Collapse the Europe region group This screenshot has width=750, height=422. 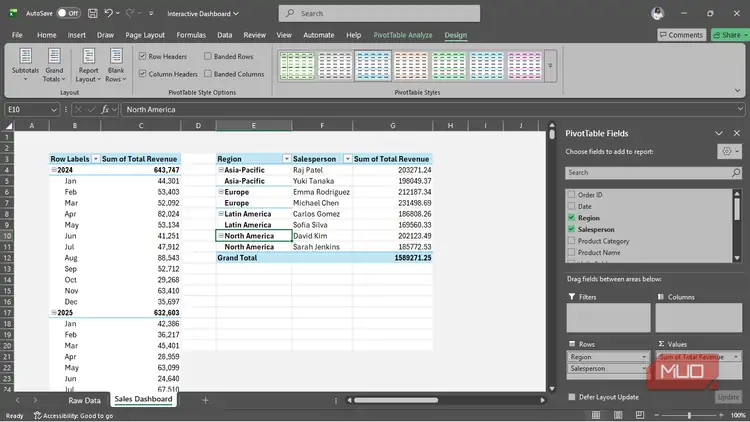click(221, 192)
